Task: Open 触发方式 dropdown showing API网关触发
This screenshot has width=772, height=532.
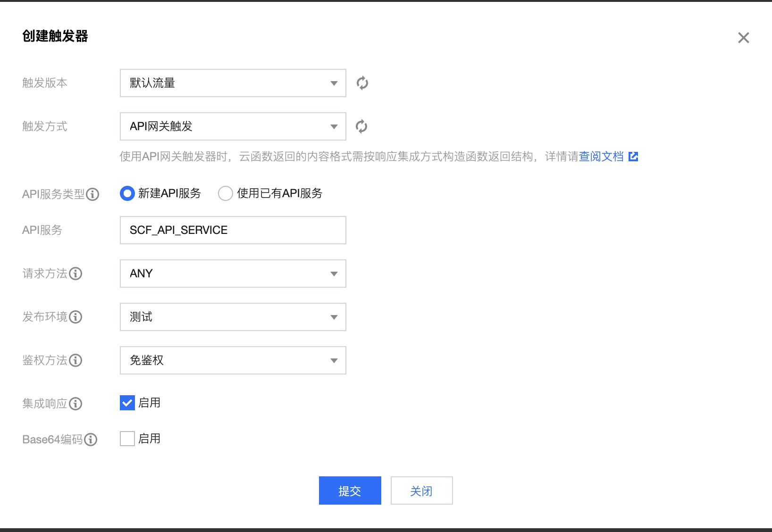Action: pos(233,126)
